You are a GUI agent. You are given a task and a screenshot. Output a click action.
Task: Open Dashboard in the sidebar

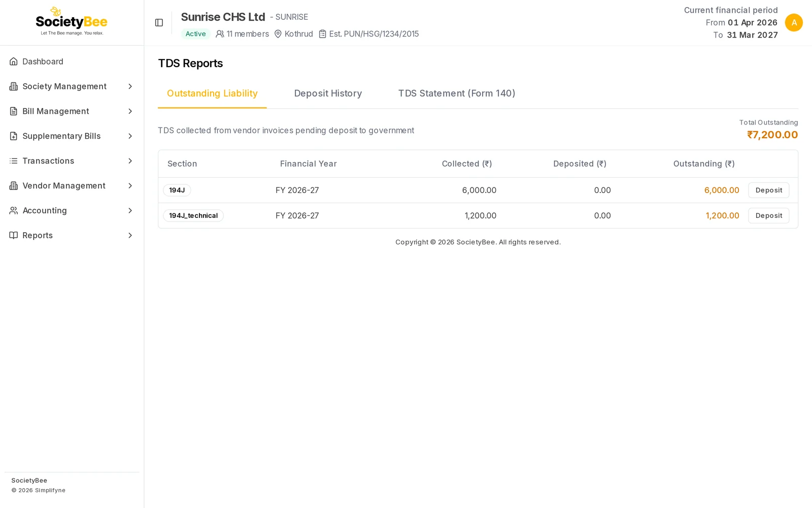point(72,61)
